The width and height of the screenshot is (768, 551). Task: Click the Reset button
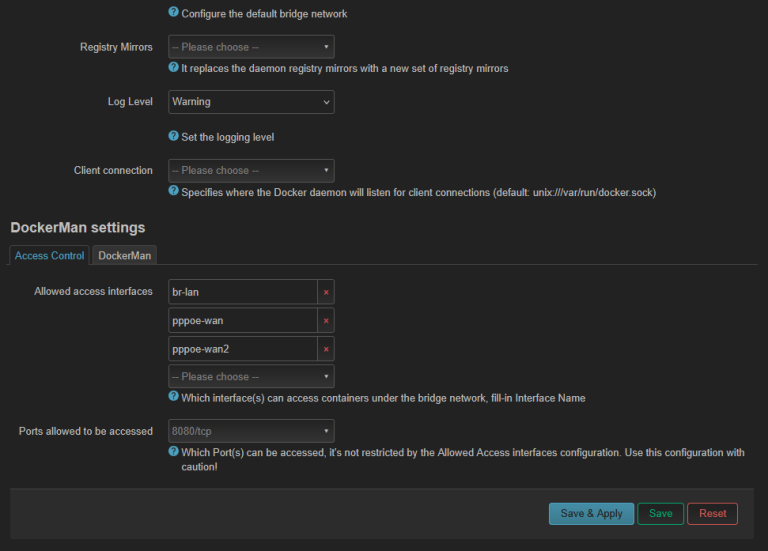712,514
